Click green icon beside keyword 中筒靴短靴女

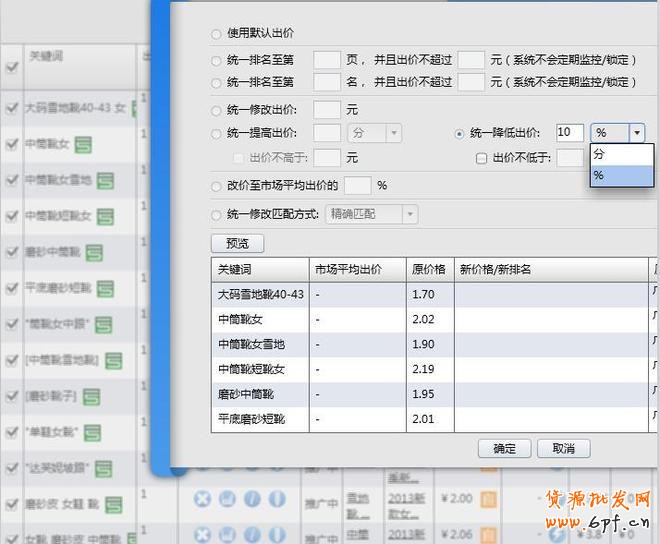(x=108, y=217)
